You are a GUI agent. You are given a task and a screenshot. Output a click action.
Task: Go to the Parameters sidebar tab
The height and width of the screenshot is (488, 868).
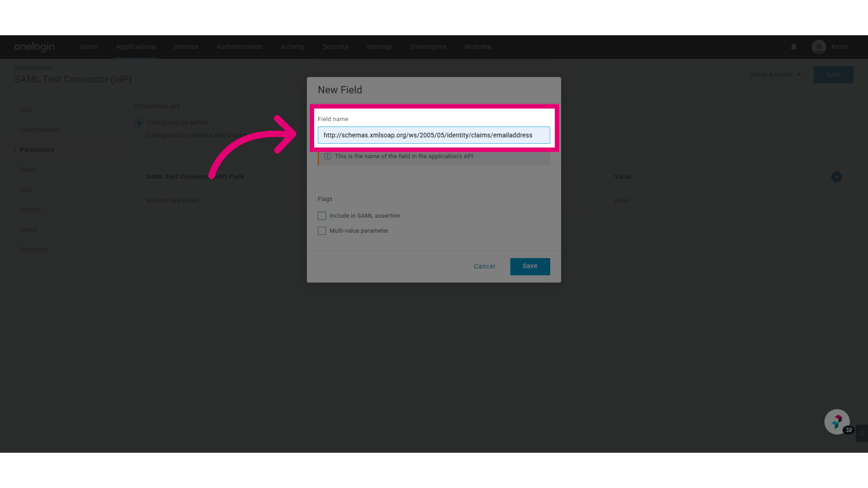37,150
